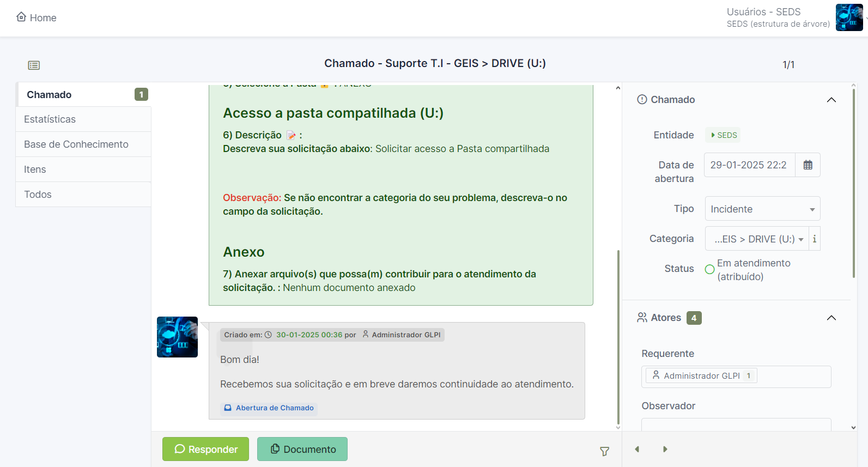Viewport: 868px width, 467px height.
Task: Go to the Home page
Action: pyautogui.click(x=37, y=17)
